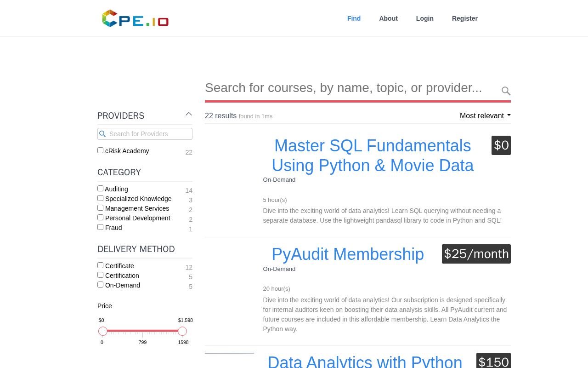Toggle the cRisk Academy checkbox
This screenshot has width=588, height=368.
point(100,150)
